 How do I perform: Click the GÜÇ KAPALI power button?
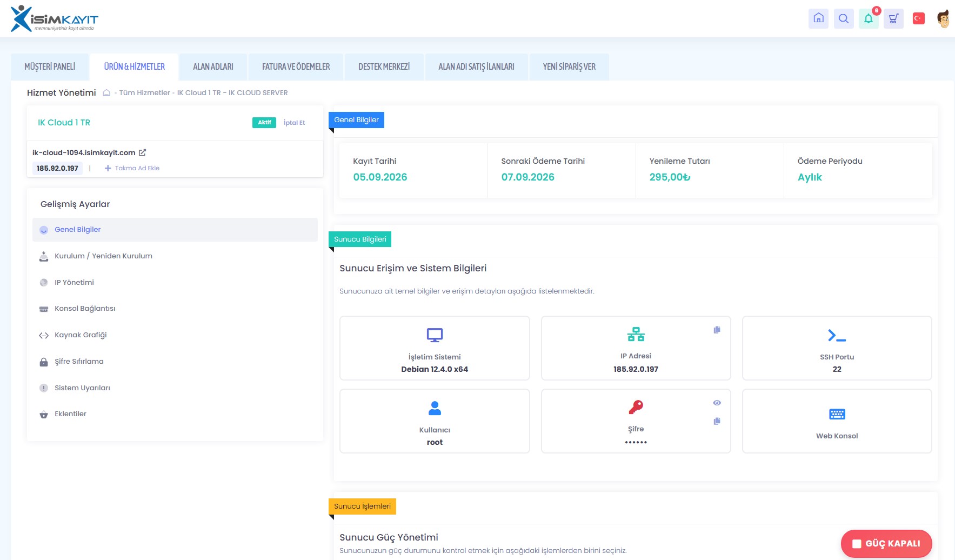pos(886,543)
